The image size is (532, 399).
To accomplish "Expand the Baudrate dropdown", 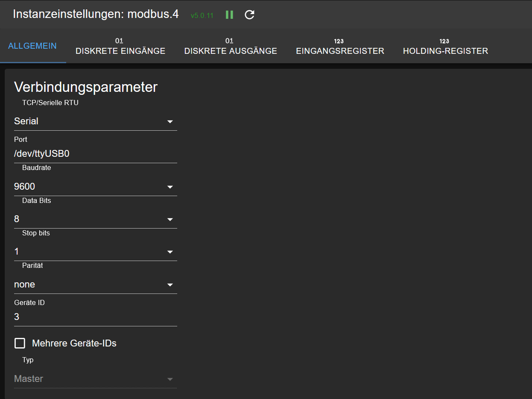I will (x=95, y=187).
